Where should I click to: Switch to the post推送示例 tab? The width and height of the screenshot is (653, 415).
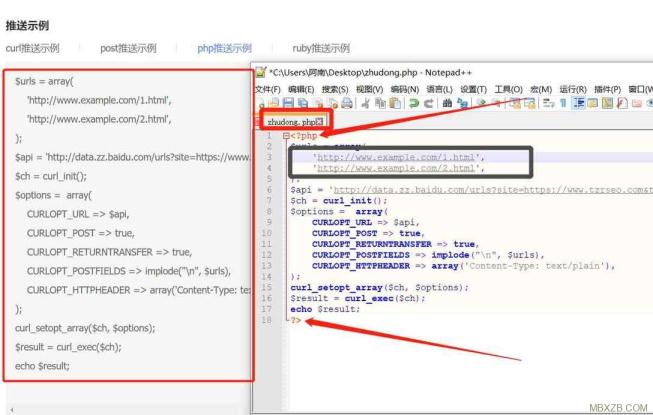click(128, 48)
